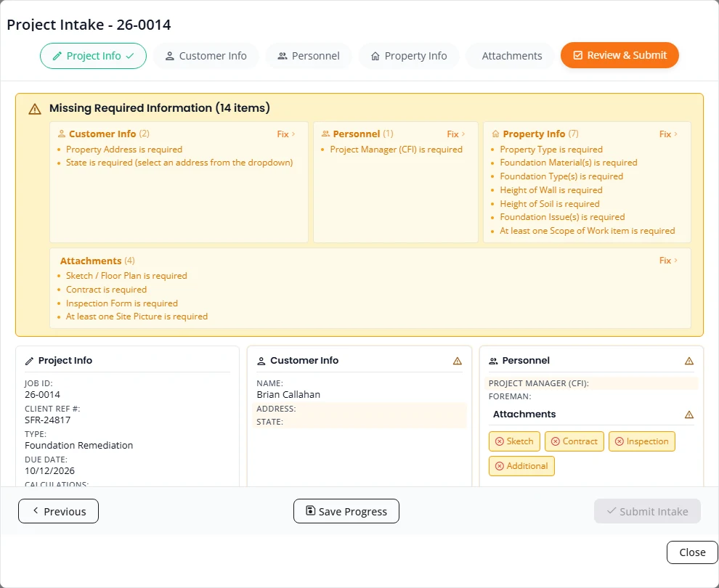Image resolution: width=719 pixels, height=588 pixels.
Task: Click 'Sketch / Floor Plan is required' message
Action: coord(126,276)
